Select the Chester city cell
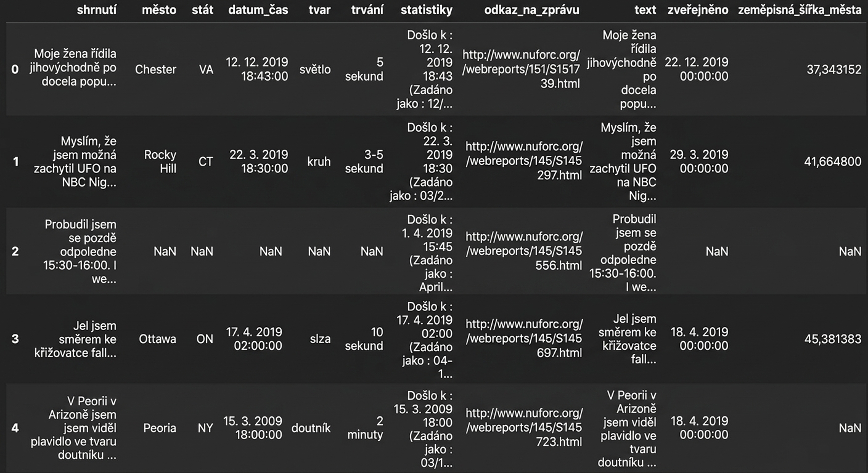868x473 pixels. point(155,70)
